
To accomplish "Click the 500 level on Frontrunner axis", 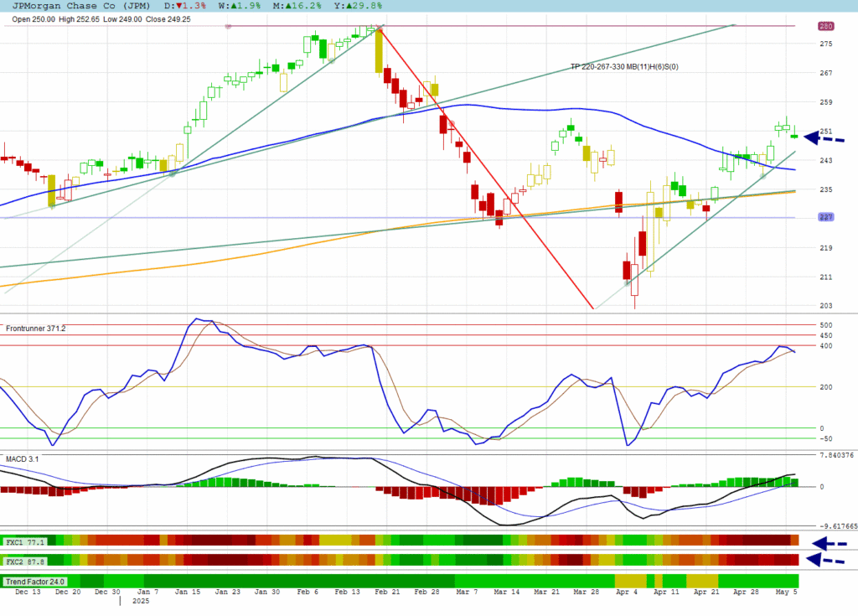I will pyautogui.click(x=825, y=325).
